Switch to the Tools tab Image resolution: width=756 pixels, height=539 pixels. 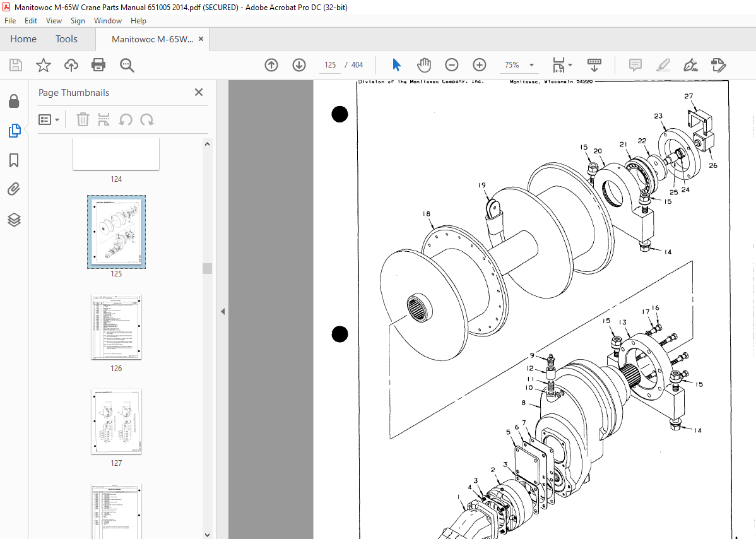(66, 39)
